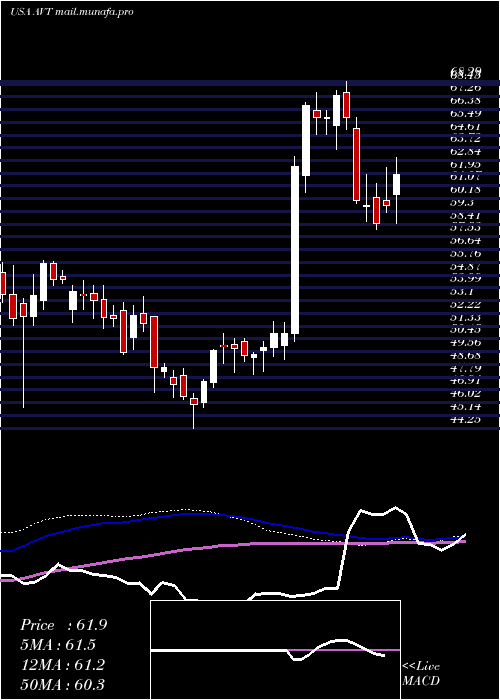Viewport: 500px width, 700px height.
Task: Click the 46.91 price axis label
Action: click(466, 381)
